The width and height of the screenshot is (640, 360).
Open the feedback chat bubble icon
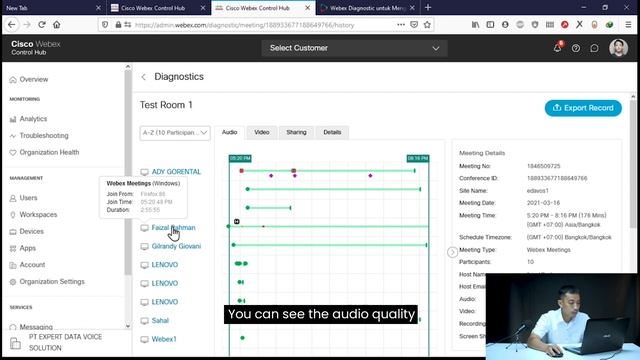tap(594, 48)
